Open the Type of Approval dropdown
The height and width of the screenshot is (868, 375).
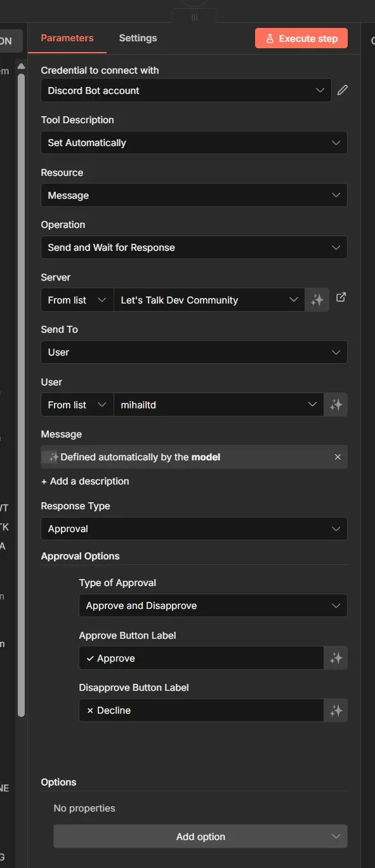[x=213, y=605]
